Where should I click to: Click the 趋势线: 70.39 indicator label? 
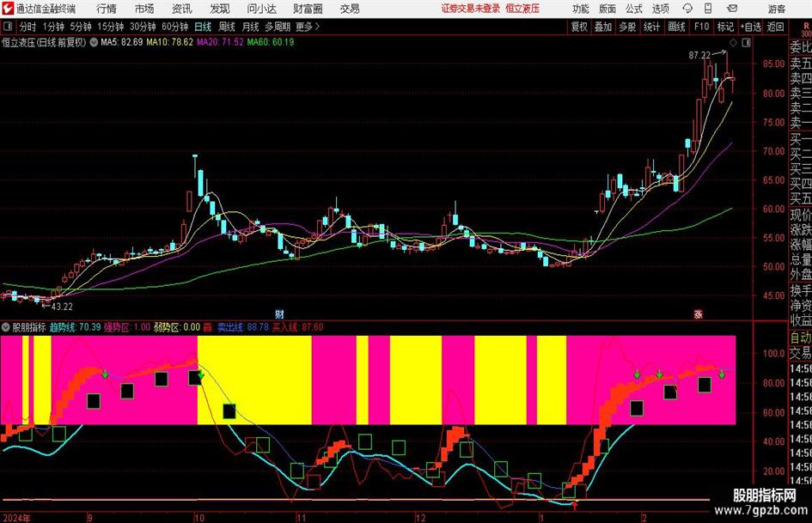pos(76,327)
